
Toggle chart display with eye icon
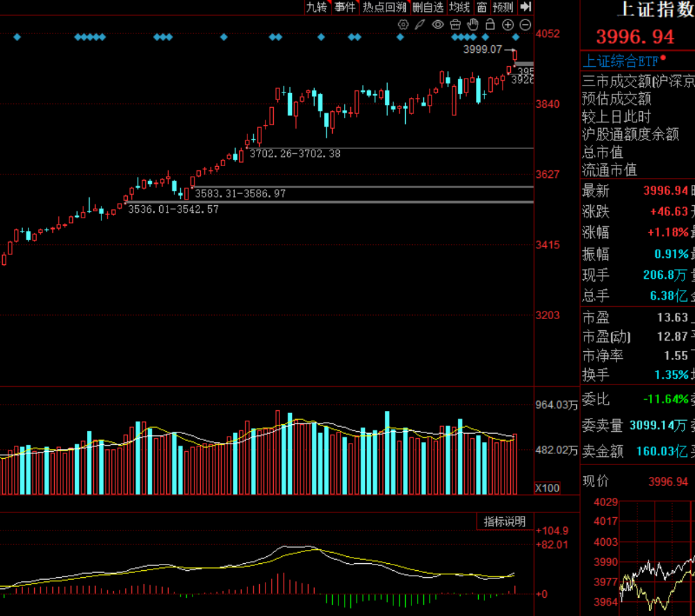[438, 25]
